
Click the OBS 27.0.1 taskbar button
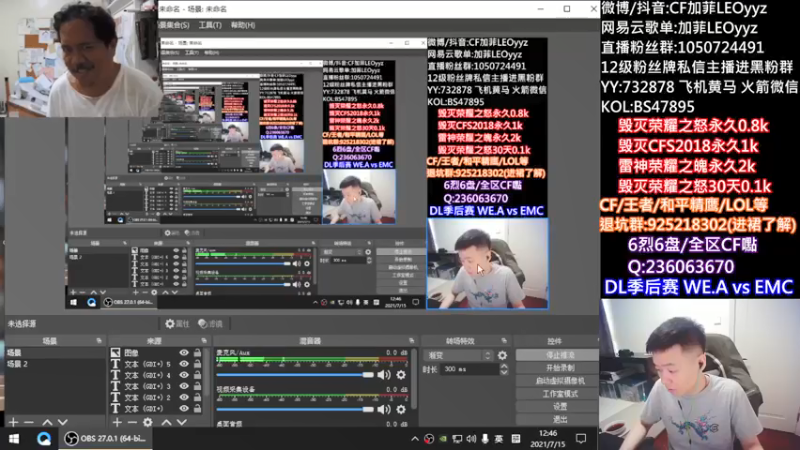coord(105,439)
